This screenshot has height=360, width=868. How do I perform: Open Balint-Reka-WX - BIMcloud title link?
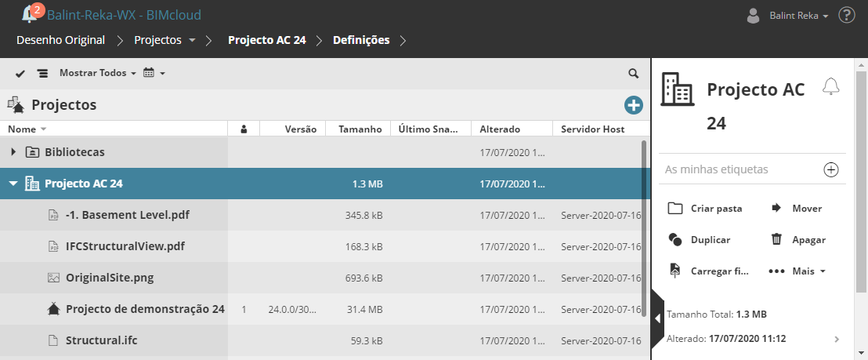point(124,15)
